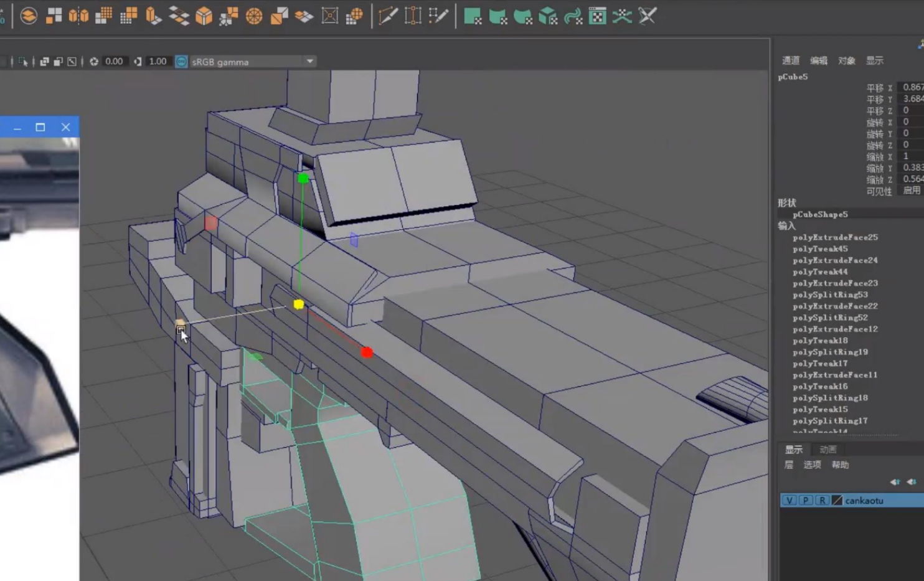Image resolution: width=924 pixels, height=581 pixels.
Task: Click the crossed-tools icon at shelf end
Action: coord(648,16)
